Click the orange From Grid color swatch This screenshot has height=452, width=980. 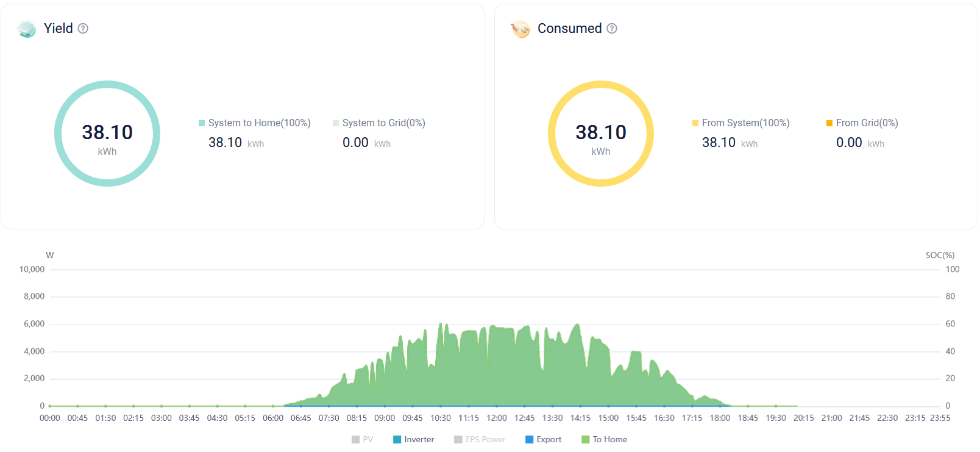coord(829,123)
